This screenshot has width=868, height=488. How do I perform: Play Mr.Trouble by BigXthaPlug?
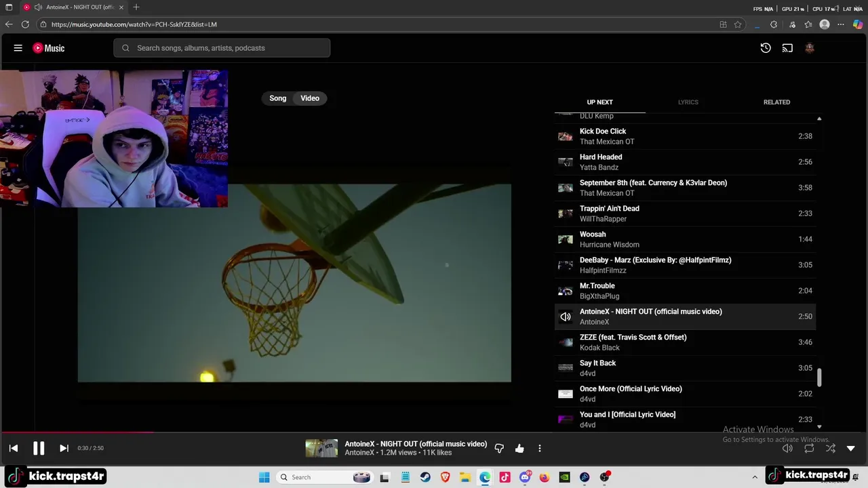point(685,291)
